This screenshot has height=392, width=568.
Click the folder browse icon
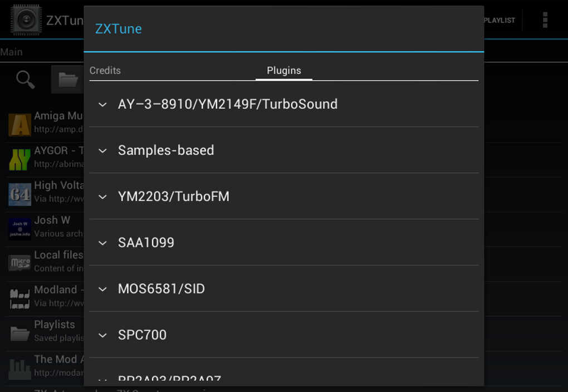pyautogui.click(x=67, y=79)
